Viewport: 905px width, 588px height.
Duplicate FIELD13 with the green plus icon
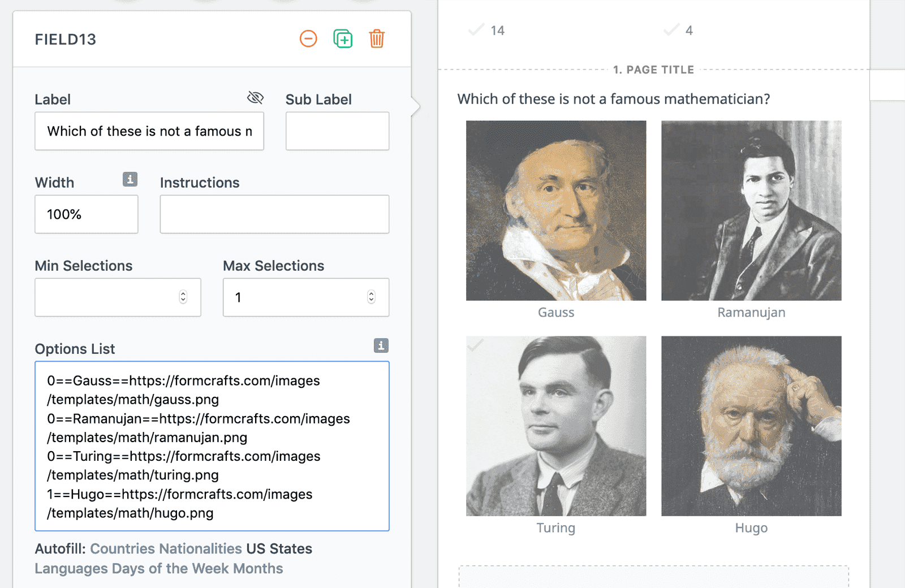pos(343,39)
